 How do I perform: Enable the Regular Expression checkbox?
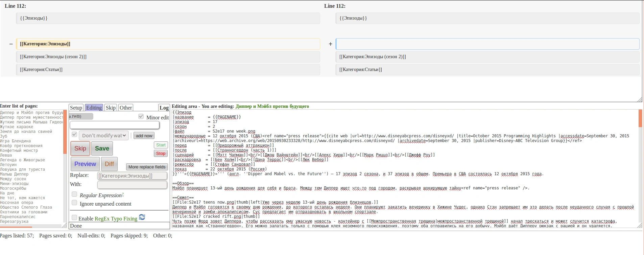click(74, 194)
